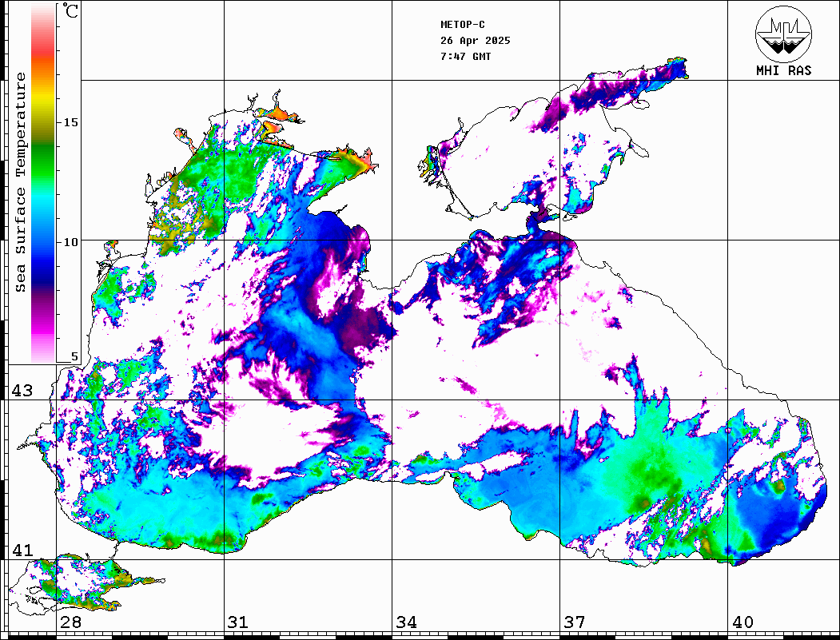
Task: Click the longitude label '28'
Action: point(70,622)
